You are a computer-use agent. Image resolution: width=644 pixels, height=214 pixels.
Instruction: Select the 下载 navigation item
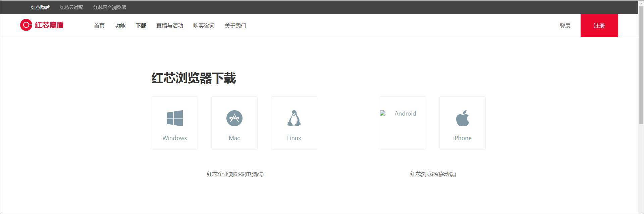pyautogui.click(x=141, y=26)
